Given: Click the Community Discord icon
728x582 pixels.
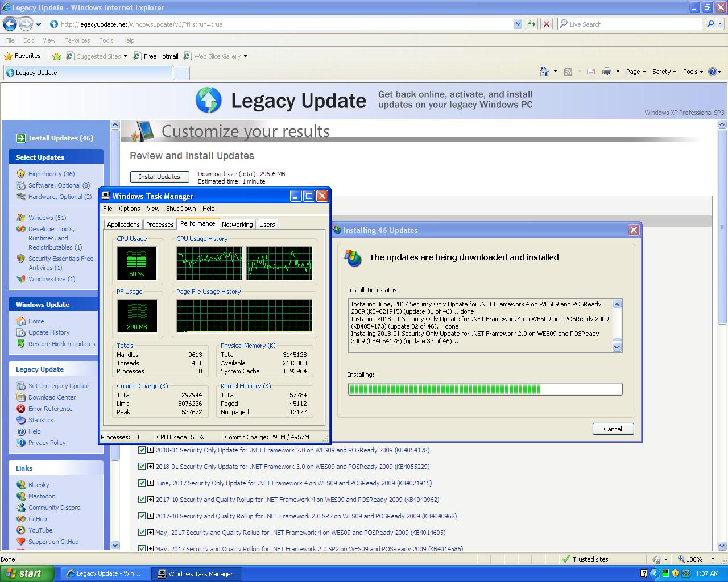Looking at the screenshot, I should 21,508.
